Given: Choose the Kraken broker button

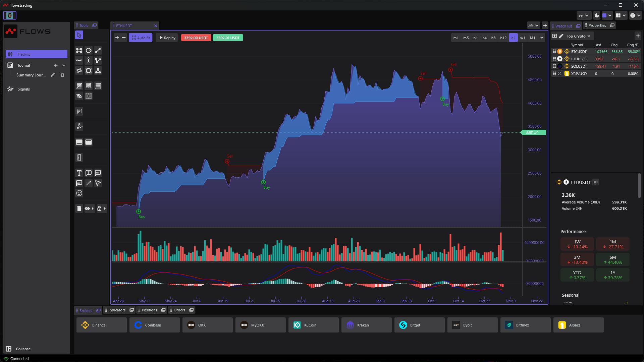Looking at the screenshot, I should [x=366, y=325].
